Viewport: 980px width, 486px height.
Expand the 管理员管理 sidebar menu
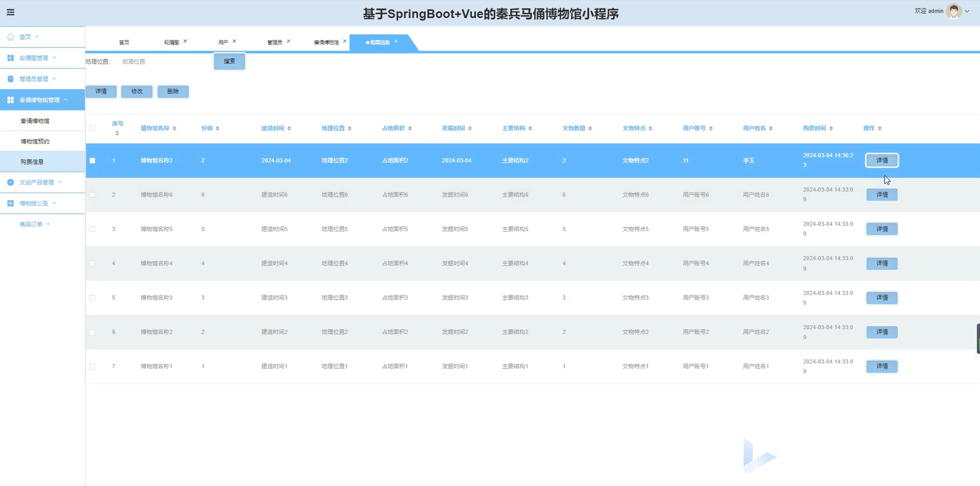click(54, 79)
